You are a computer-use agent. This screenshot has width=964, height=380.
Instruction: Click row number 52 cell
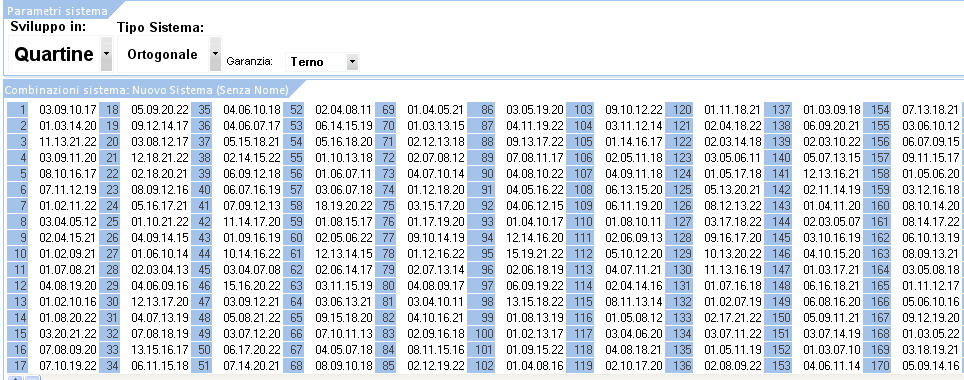coord(294,110)
